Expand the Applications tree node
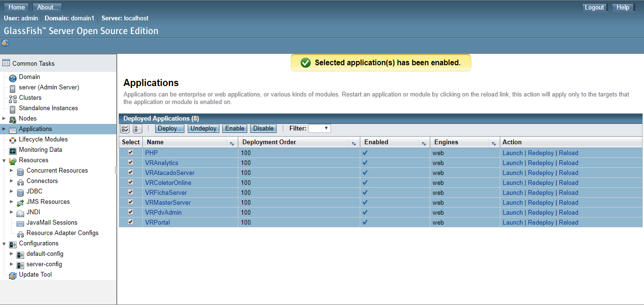The width and height of the screenshot is (644, 305). coord(4,129)
